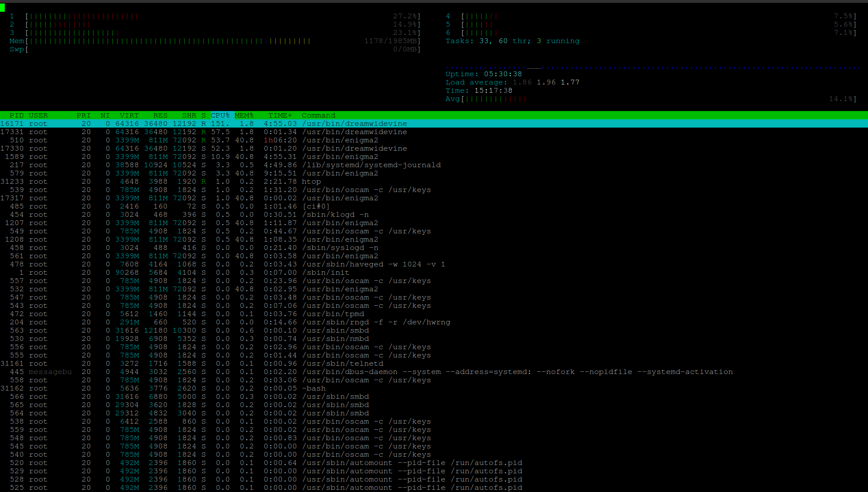This screenshot has height=492, width=868.
Task: Select the highlighted dreamwidevine process 16171
Action: (x=354, y=124)
